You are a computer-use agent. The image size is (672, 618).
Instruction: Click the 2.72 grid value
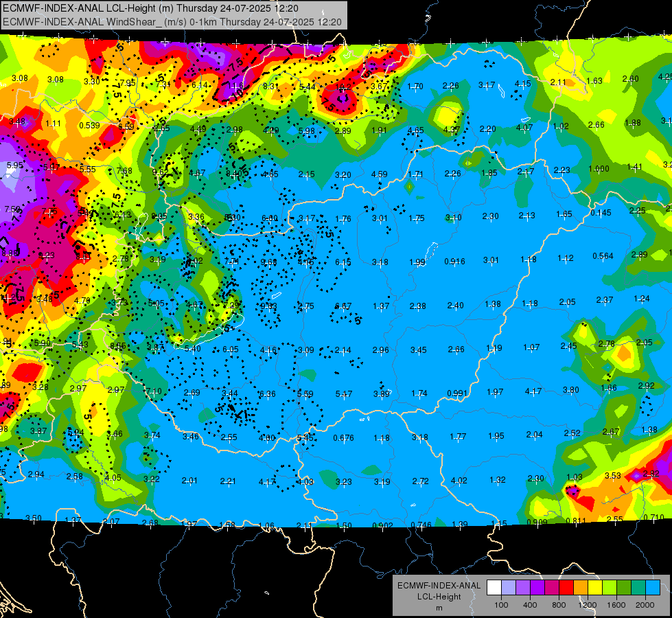point(420,481)
